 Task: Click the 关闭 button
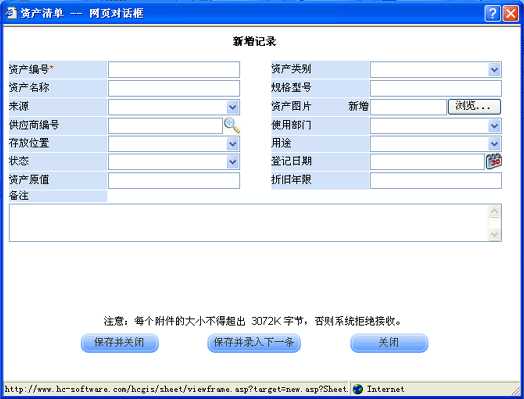389,343
